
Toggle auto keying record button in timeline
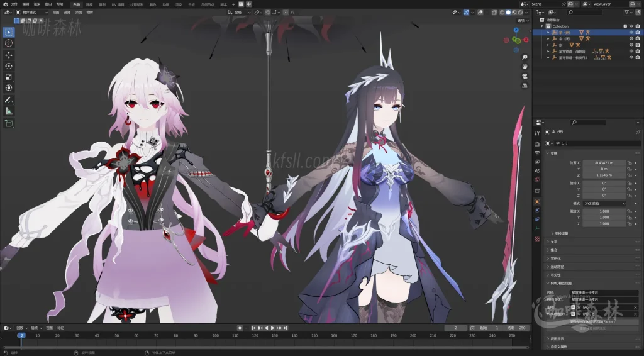click(x=240, y=328)
